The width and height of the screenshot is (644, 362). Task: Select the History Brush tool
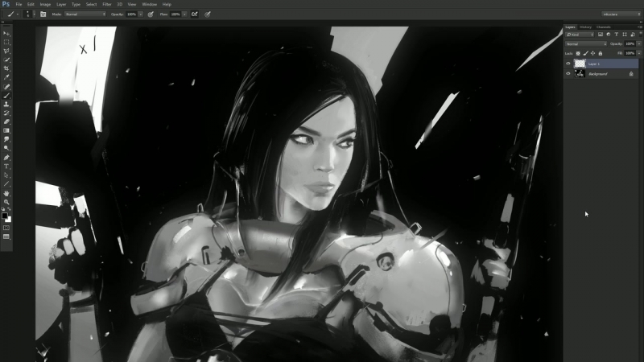click(6, 113)
